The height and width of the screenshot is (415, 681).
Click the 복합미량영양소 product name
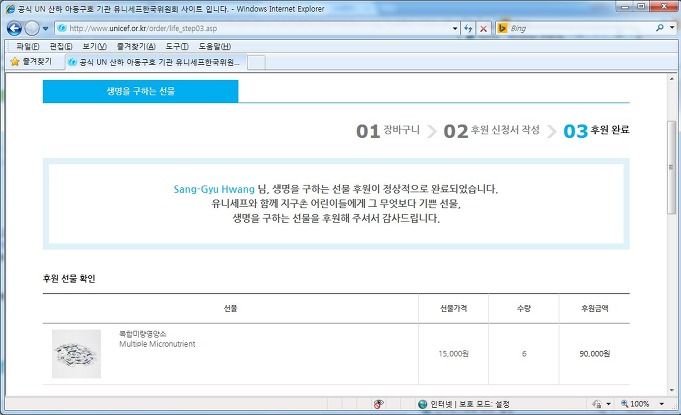[x=142, y=333]
